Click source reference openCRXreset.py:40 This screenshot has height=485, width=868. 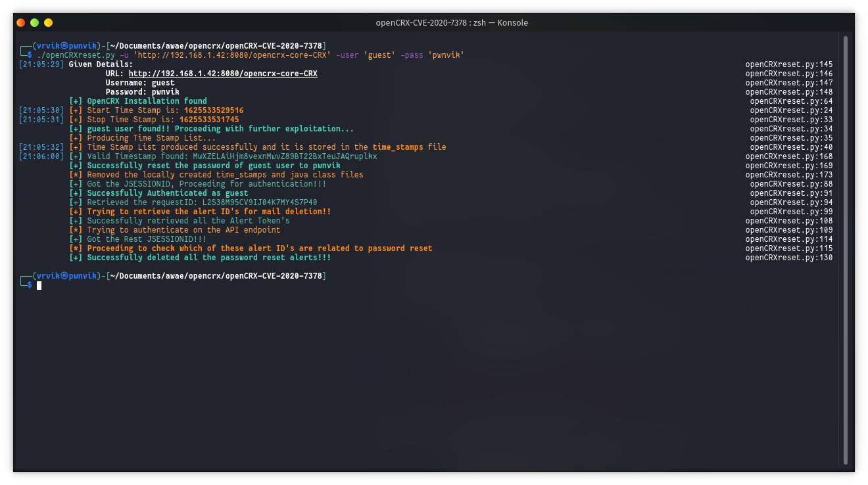click(792, 147)
